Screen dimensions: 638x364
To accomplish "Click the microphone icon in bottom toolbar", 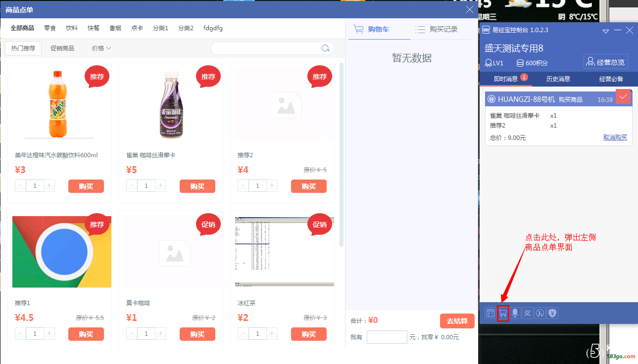I will 515,313.
